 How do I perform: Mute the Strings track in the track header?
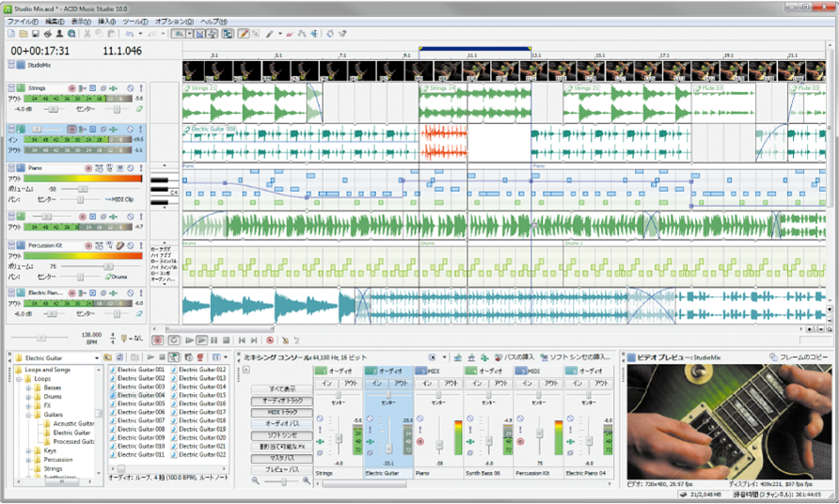click(130, 87)
